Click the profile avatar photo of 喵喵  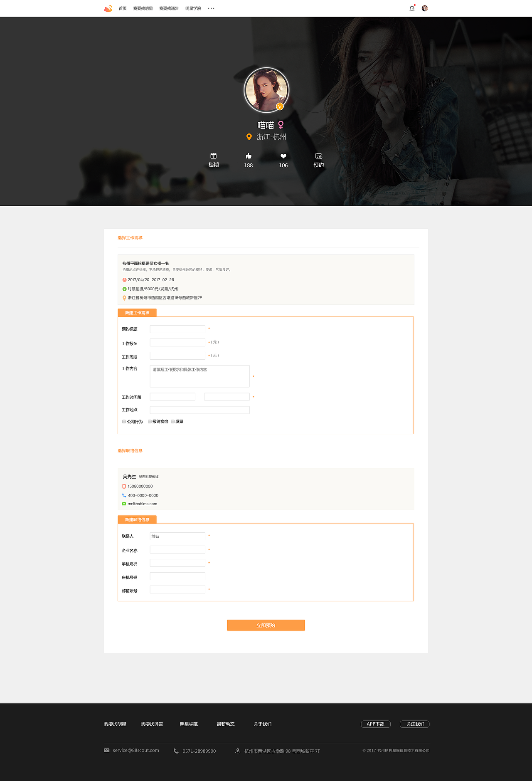pyautogui.click(x=266, y=90)
